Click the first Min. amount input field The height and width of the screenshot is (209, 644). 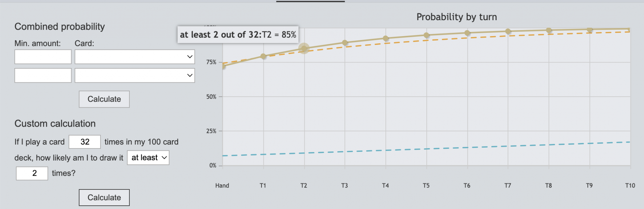click(43, 57)
